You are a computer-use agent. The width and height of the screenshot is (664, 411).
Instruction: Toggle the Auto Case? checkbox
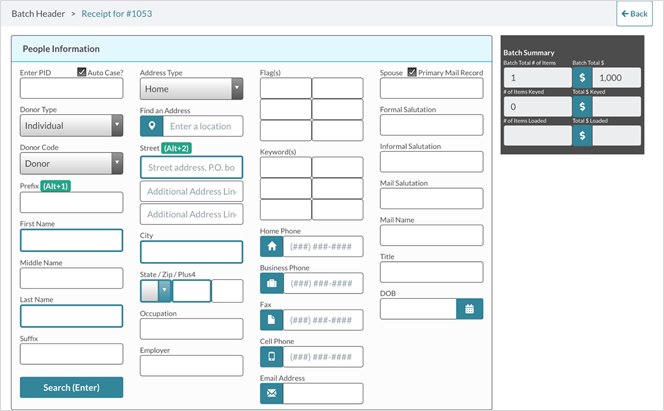82,72
